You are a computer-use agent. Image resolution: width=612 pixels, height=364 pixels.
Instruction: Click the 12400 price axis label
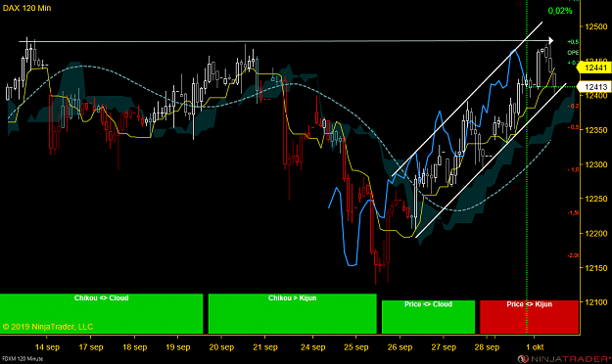pos(596,96)
